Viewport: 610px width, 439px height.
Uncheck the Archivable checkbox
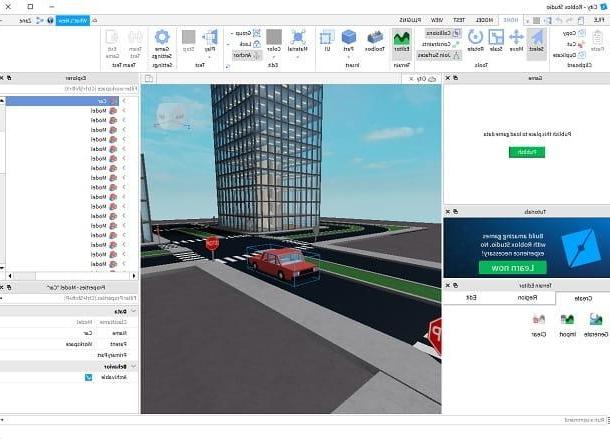tap(88, 377)
